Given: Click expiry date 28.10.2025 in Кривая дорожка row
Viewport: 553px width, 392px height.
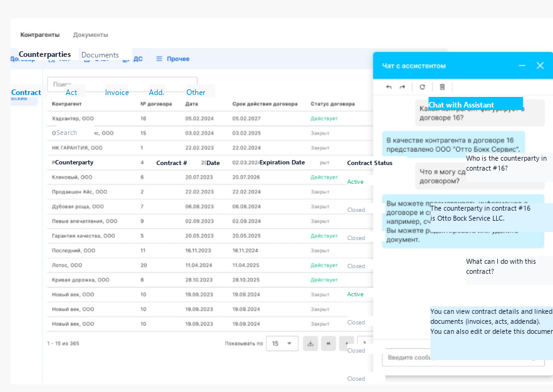Looking at the screenshot, I should click(x=246, y=280).
